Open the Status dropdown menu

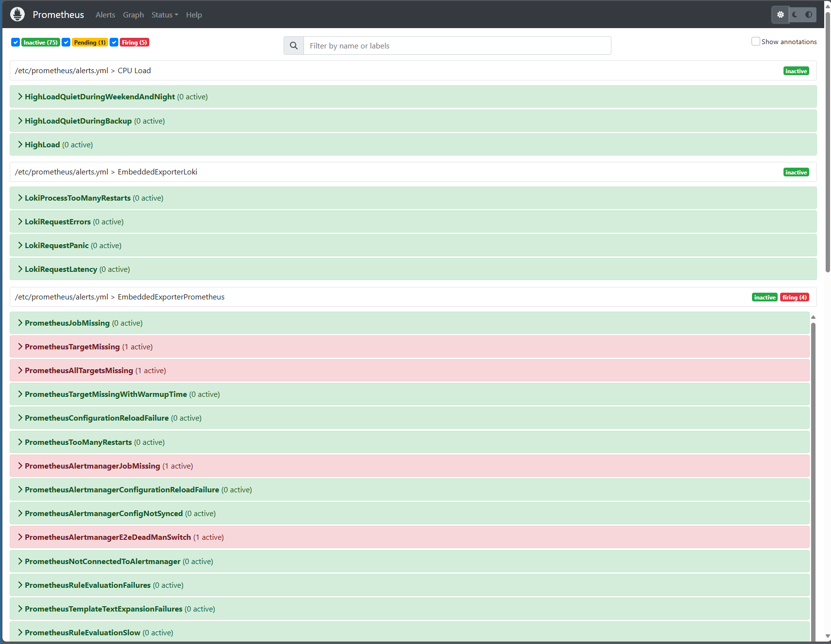(165, 15)
